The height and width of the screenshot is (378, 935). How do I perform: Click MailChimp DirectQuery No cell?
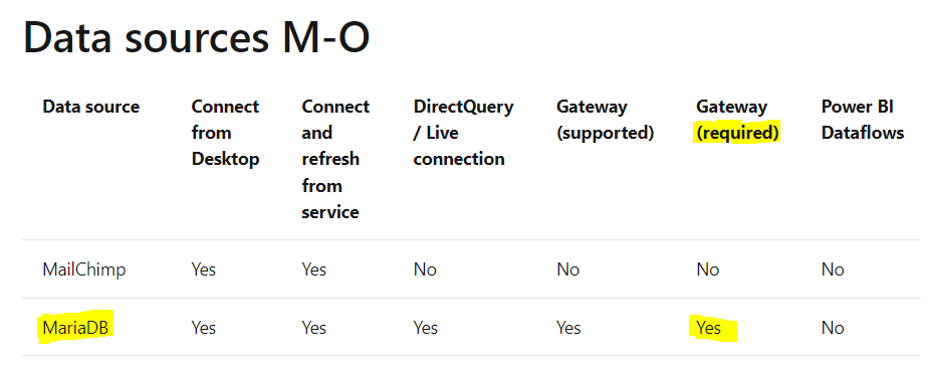[425, 269]
